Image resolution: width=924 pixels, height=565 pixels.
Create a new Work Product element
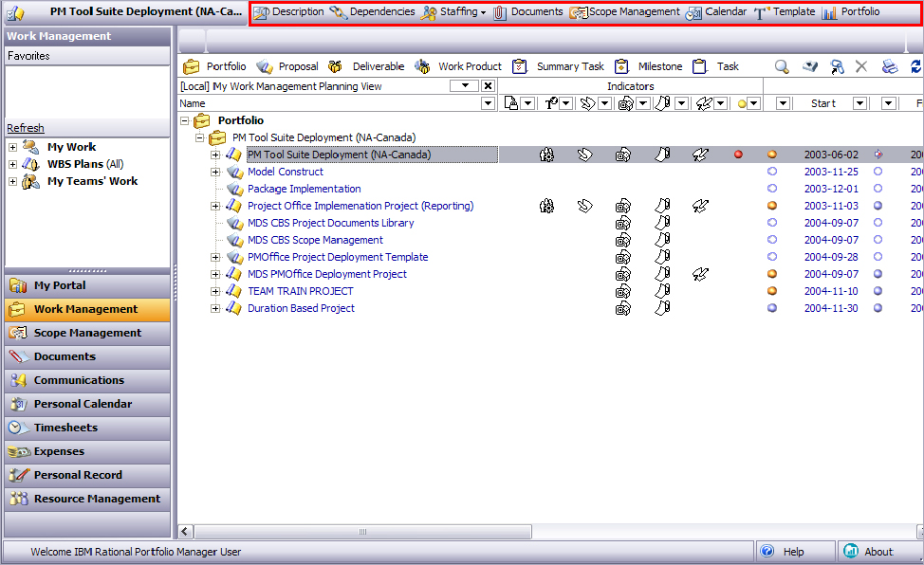tap(458, 66)
